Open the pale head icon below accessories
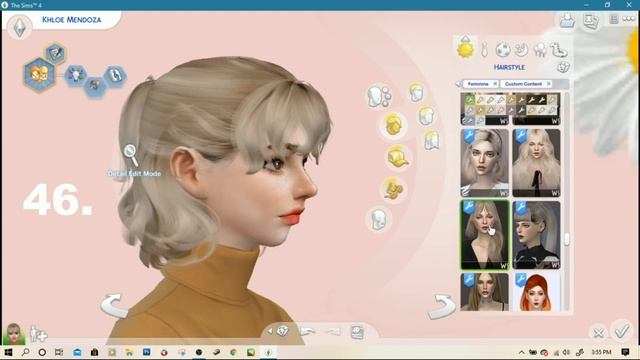Image resolution: width=640 pixels, height=360 pixels. click(x=378, y=220)
